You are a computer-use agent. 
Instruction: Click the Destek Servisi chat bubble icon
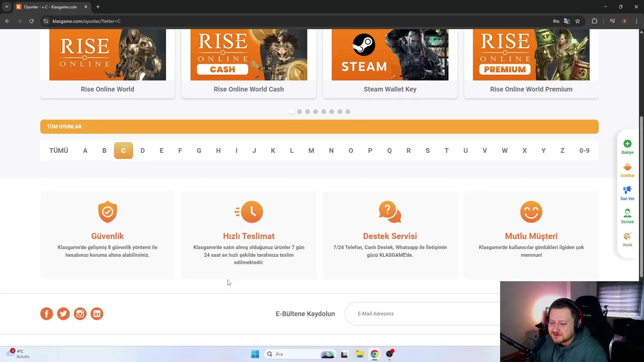point(390,212)
